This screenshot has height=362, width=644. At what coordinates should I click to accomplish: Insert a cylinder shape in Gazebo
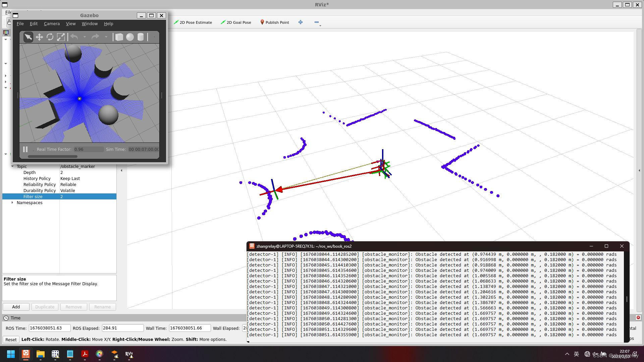point(141,37)
